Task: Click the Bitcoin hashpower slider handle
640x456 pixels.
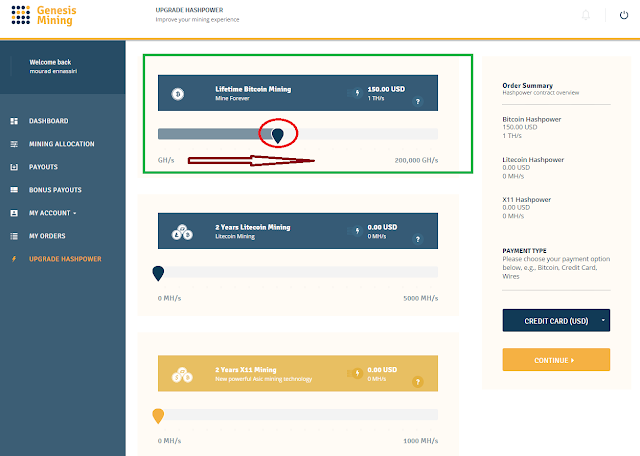Action: (x=278, y=136)
